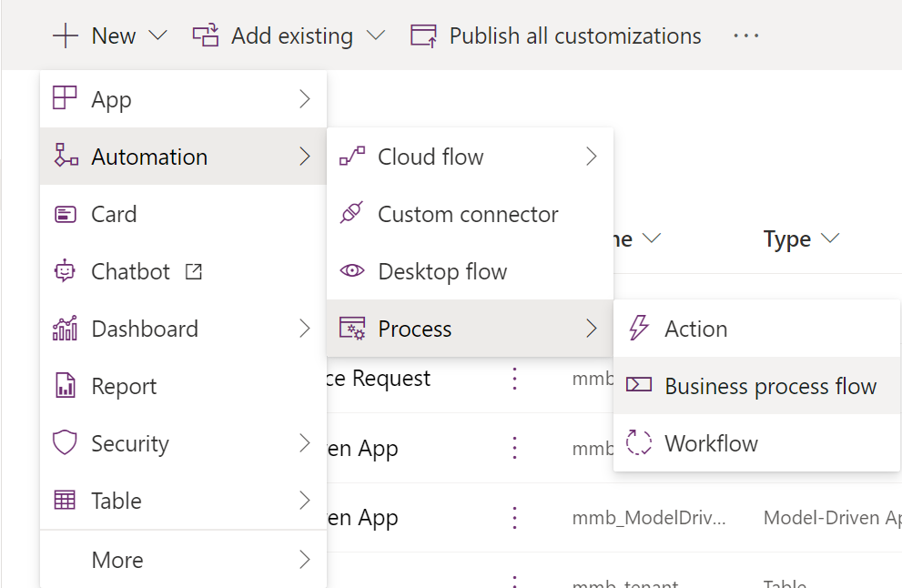902x588 pixels.
Task: Click the Security shield icon
Action: coord(65,442)
